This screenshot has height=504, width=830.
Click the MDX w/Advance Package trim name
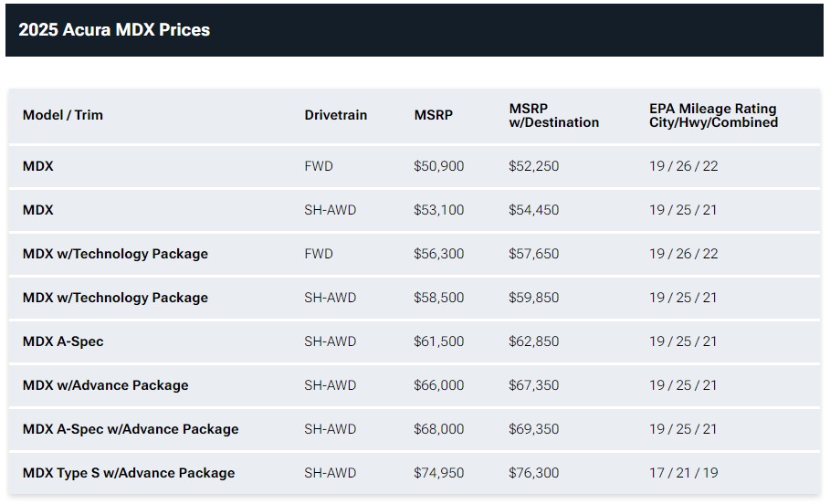105,385
